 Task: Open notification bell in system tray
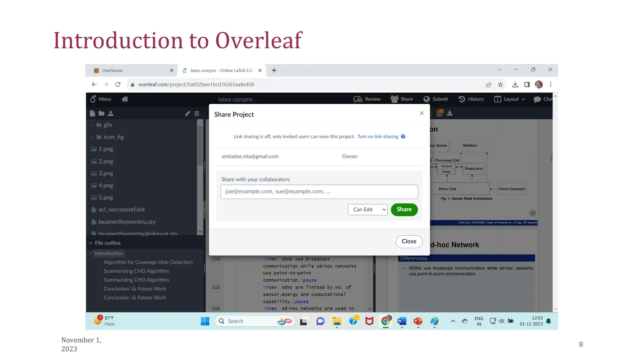(x=549, y=321)
